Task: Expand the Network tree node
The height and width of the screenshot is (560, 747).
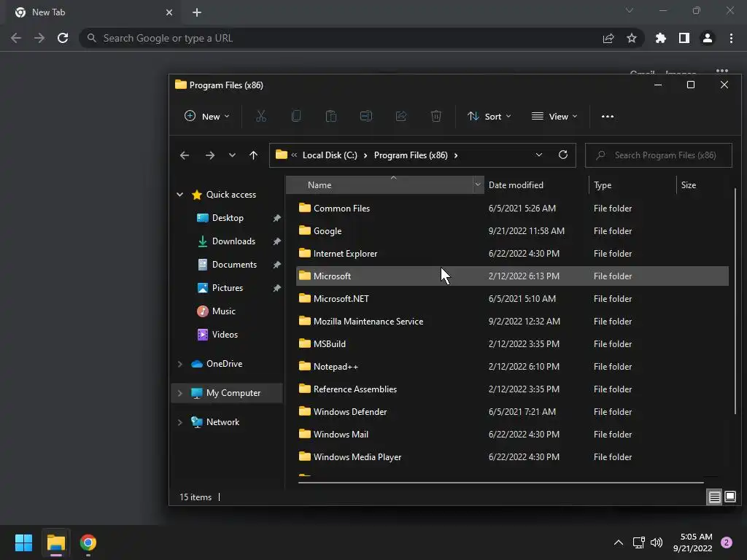Action: 179,422
